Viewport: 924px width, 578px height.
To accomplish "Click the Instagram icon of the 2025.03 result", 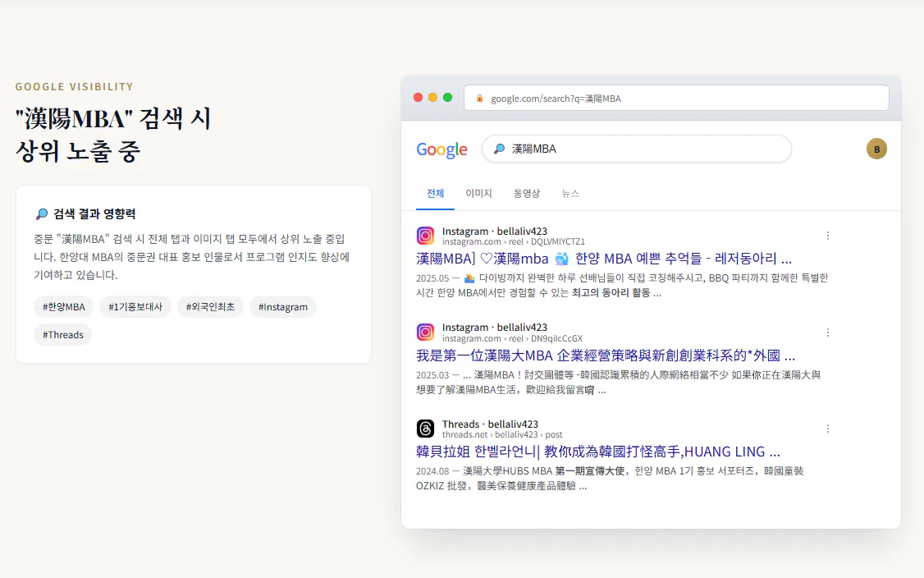I will (425, 332).
